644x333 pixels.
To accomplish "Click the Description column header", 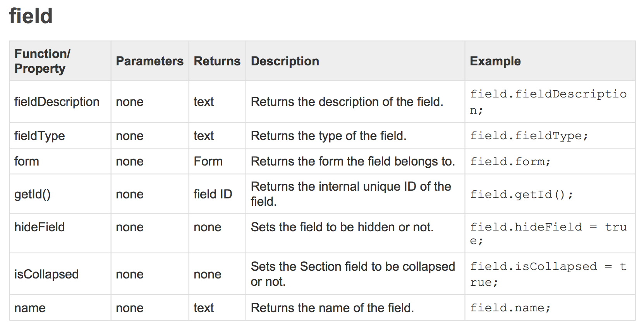I will 285,61.
